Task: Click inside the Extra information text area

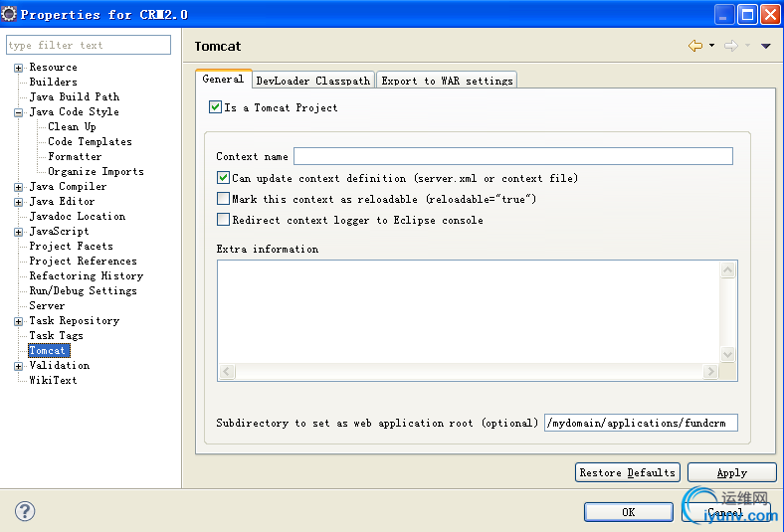Action: click(469, 311)
